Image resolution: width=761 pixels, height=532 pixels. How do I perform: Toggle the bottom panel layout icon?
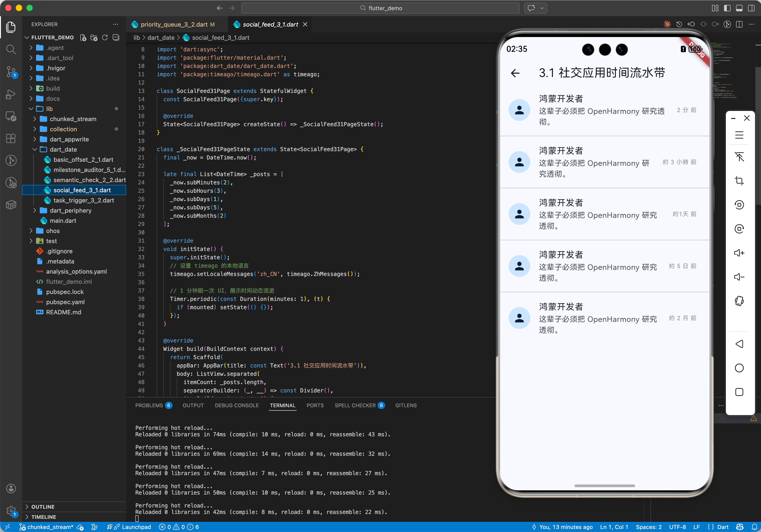pyautogui.click(x=739, y=8)
